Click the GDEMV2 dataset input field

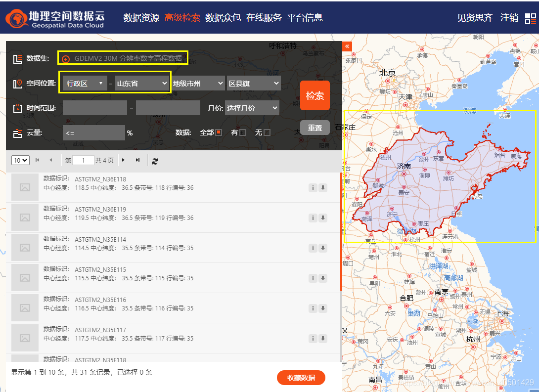[123, 58]
